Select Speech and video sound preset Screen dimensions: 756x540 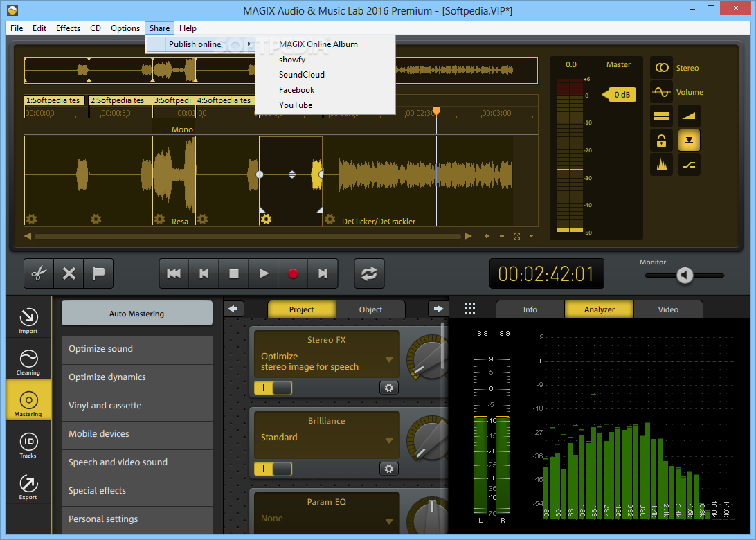click(x=137, y=462)
